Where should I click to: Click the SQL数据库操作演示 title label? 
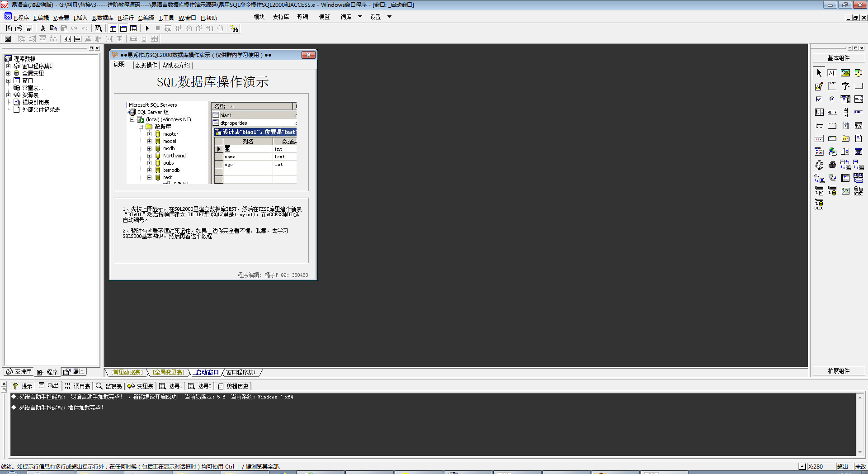click(x=212, y=82)
